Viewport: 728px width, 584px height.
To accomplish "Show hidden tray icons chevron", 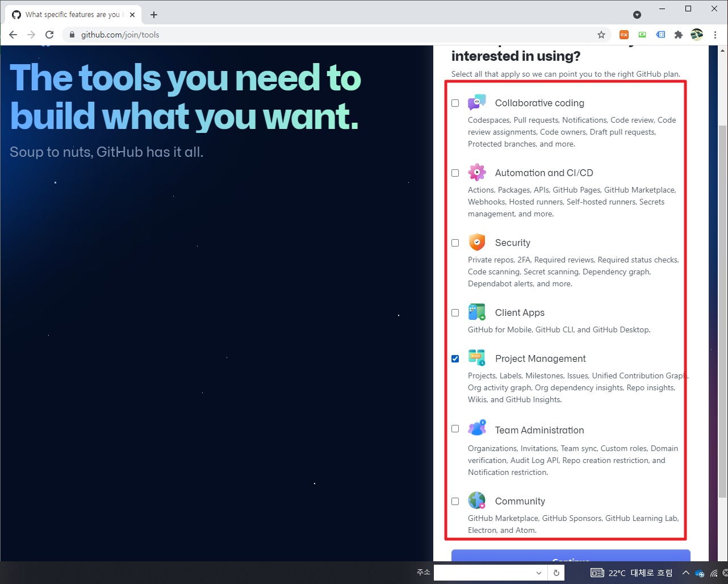I will click(685, 573).
